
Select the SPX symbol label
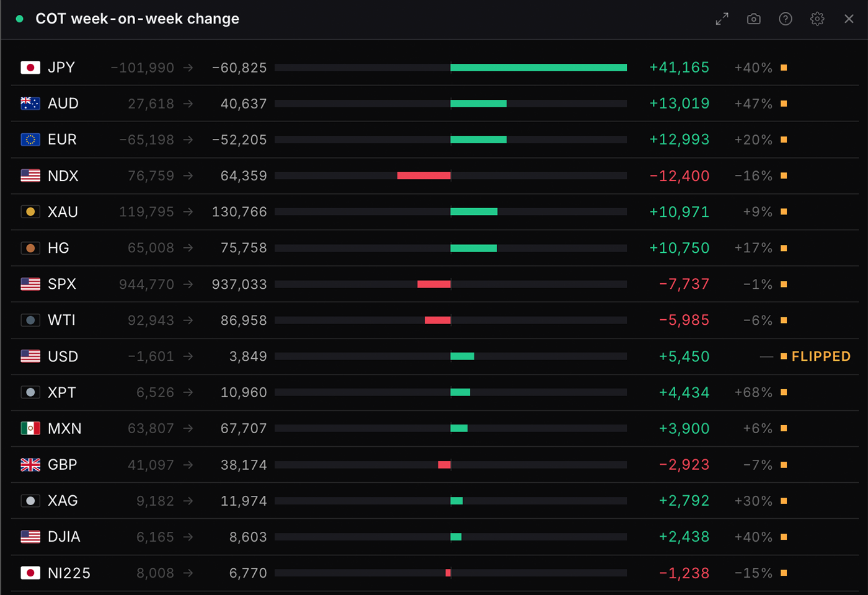point(62,284)
